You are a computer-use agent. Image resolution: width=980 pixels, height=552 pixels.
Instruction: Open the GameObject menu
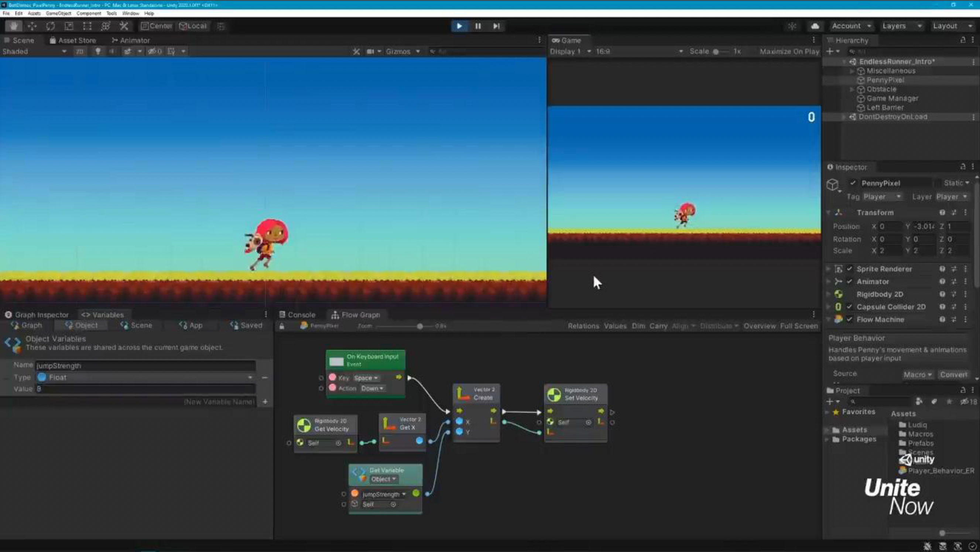[58, 13]
